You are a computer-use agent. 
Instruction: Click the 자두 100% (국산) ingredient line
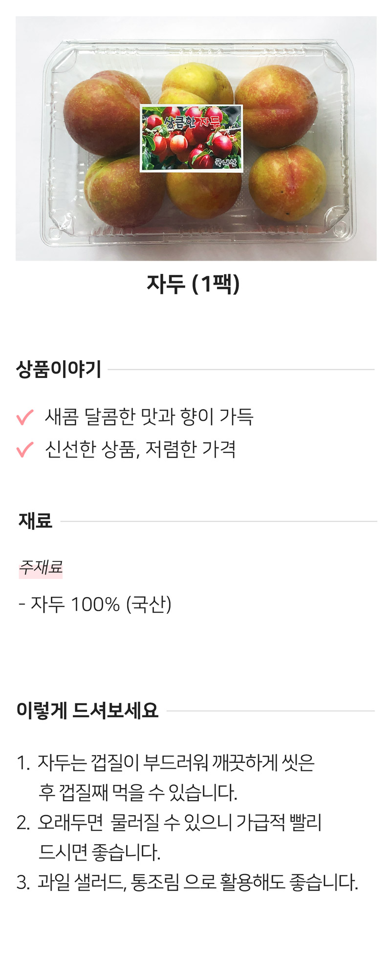(x=95, y=604)
